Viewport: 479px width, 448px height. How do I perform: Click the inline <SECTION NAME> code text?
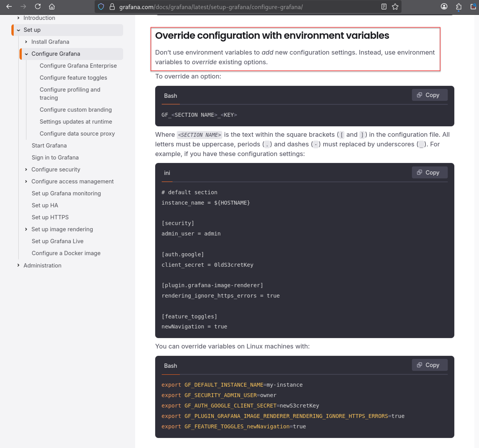[200, 135]
